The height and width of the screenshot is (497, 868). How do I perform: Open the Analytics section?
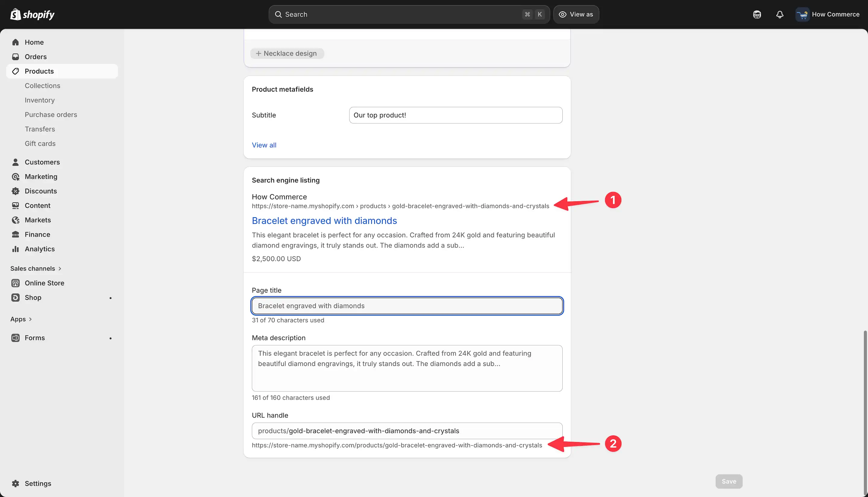(x=62, y=249)
